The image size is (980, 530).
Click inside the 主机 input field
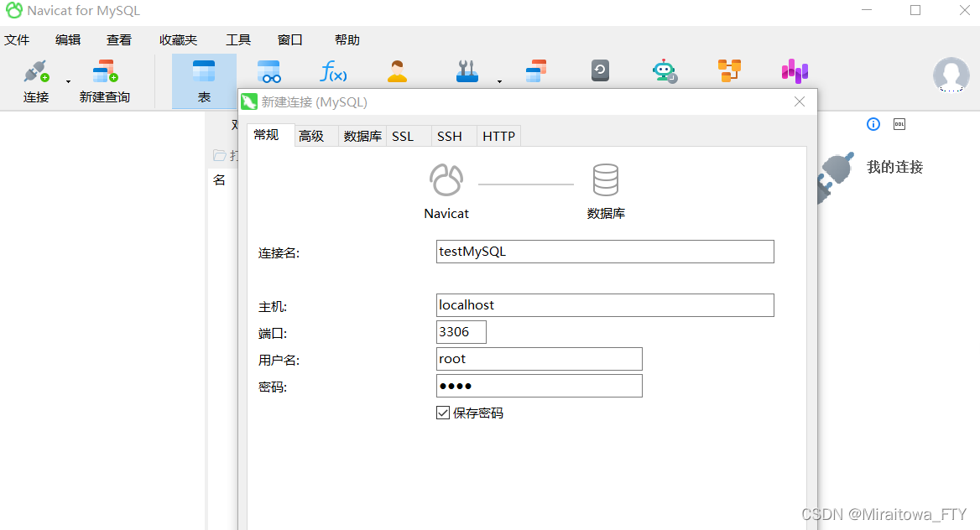[604, 304]
